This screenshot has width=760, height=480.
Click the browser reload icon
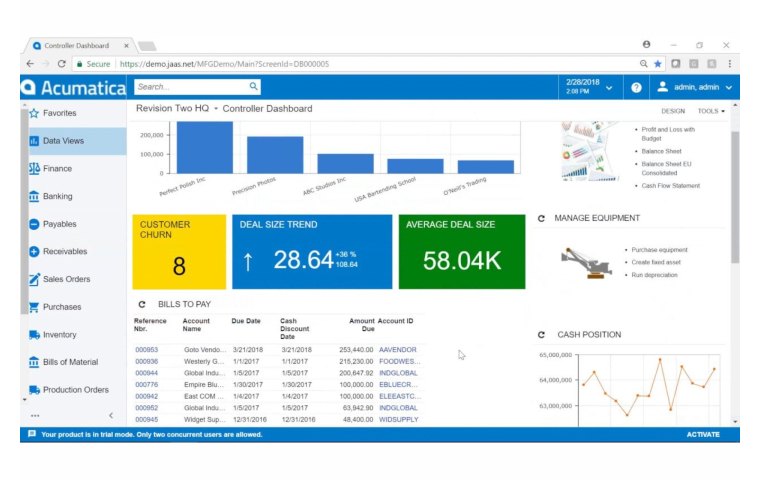point(62,64)
